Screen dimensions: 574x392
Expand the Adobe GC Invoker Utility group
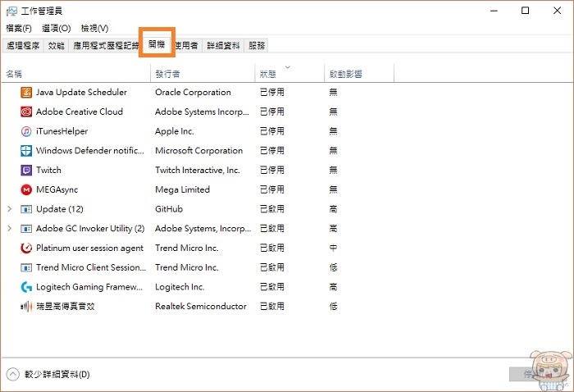10,228
